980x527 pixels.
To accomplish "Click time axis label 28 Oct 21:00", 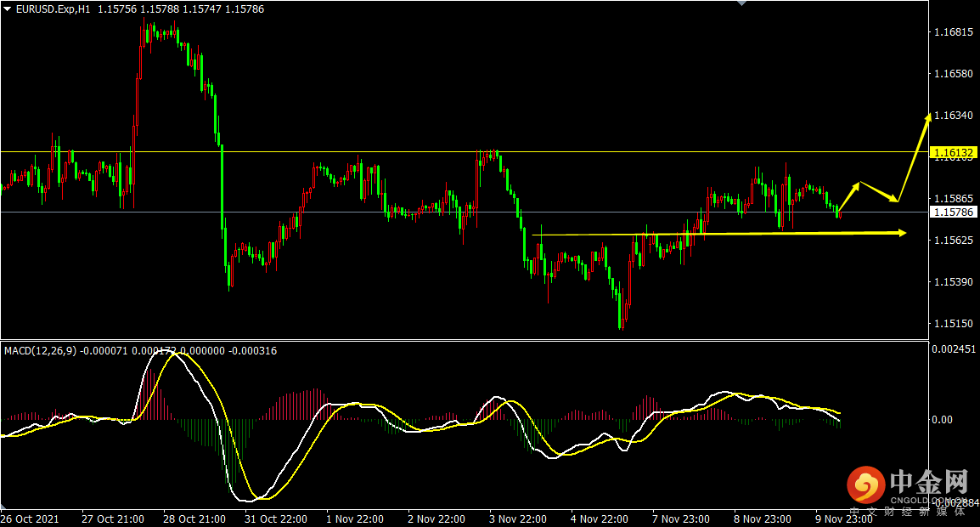I will 194,518.
